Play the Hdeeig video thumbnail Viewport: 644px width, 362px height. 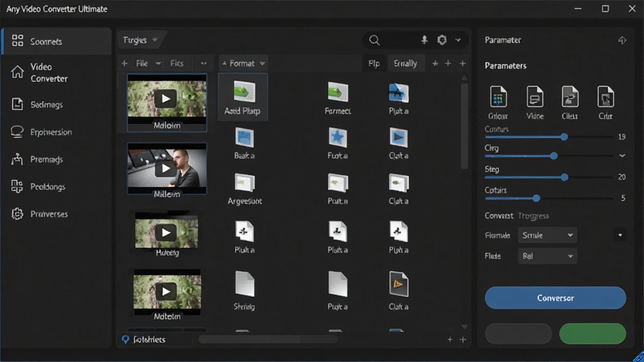coord(165,233)
